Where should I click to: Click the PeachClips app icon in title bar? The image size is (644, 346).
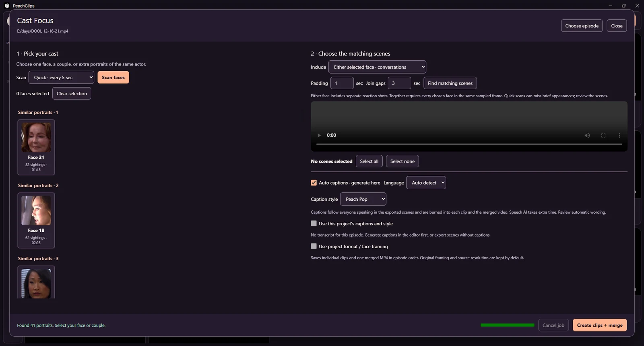(x=7, y=6)
